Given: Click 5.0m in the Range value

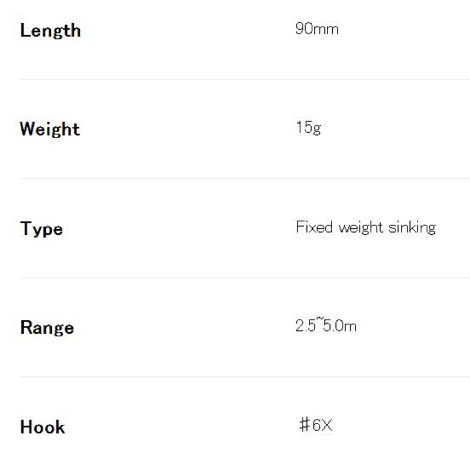Looking at the screenshot, I should (x=340, y=326).
